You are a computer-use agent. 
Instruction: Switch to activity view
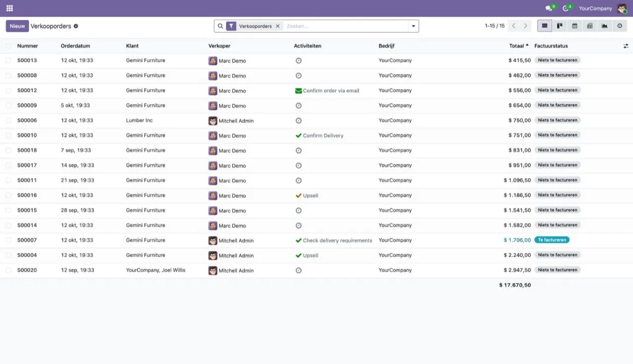(620, 26)
